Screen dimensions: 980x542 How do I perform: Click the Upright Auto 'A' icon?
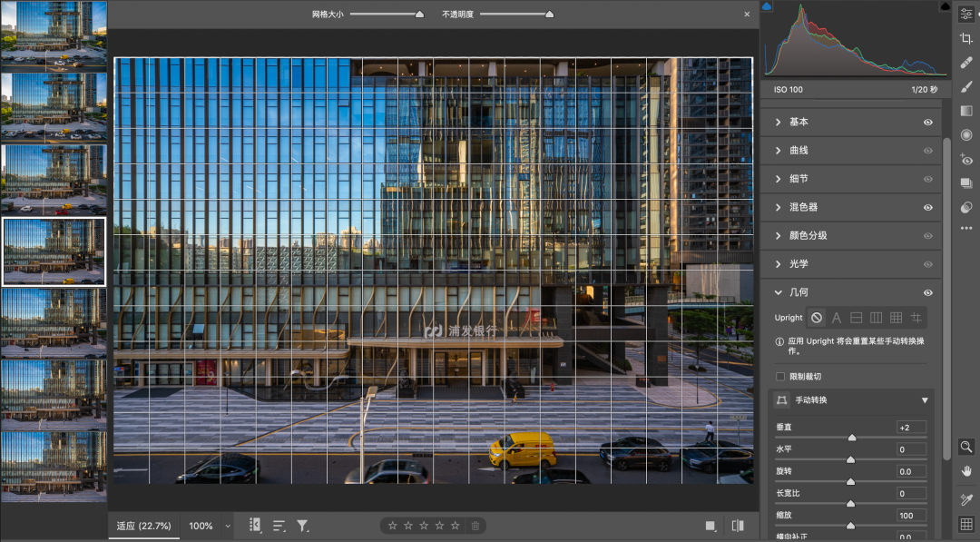pyautogui.click(x=837, y=318)
